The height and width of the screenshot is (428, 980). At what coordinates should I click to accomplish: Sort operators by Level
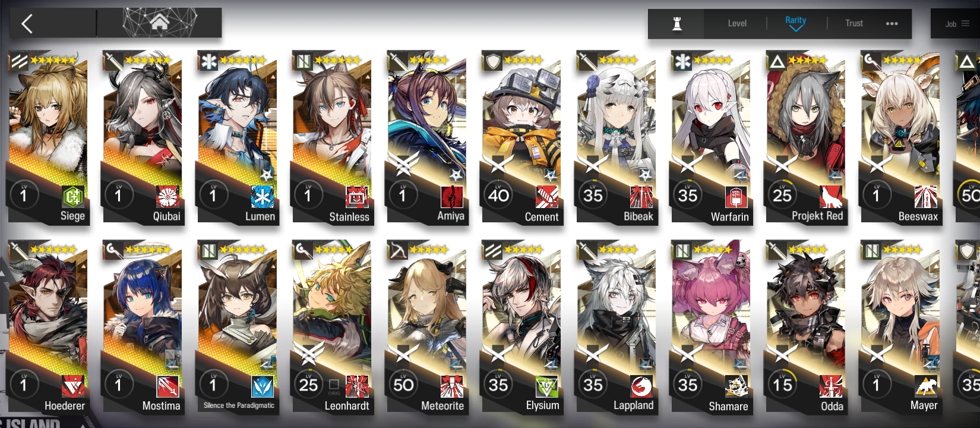(x=737, y=24)
